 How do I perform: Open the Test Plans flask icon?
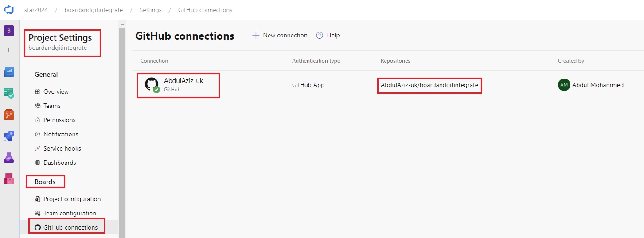click(x=9, y=157)
